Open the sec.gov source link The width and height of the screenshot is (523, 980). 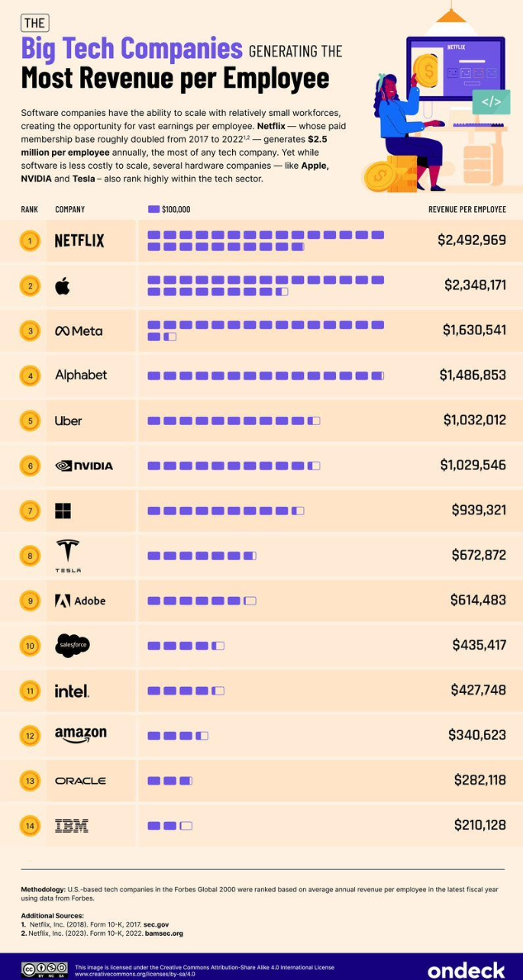click(x=156, y=924)
